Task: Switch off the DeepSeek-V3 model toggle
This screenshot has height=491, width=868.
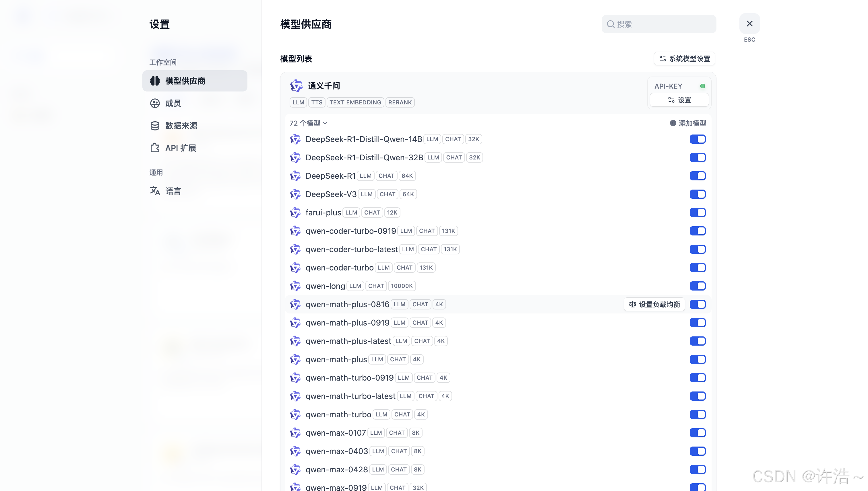Action: click(697, 194)
